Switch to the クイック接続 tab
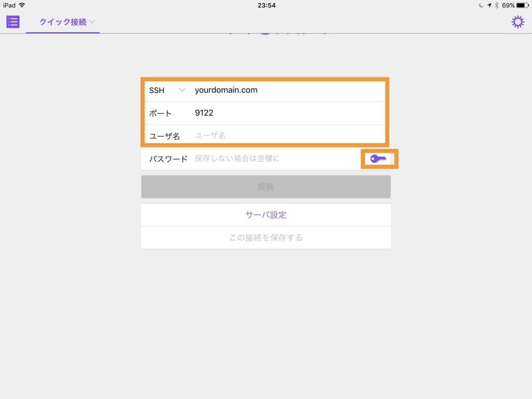The width and height of the screenshot is (532, 399). coord(62,22)
